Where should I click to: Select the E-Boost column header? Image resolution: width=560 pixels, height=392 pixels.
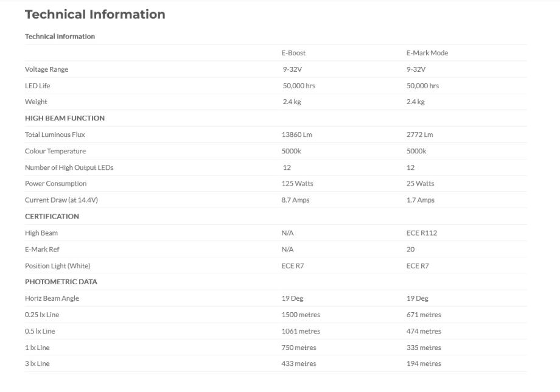[x=293, y=53]
